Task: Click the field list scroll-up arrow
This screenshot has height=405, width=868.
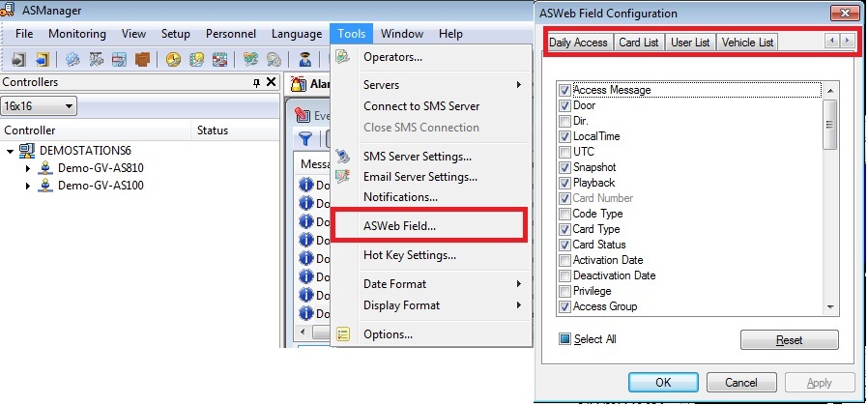Action: pyautogui.click(x=829, y=90)
